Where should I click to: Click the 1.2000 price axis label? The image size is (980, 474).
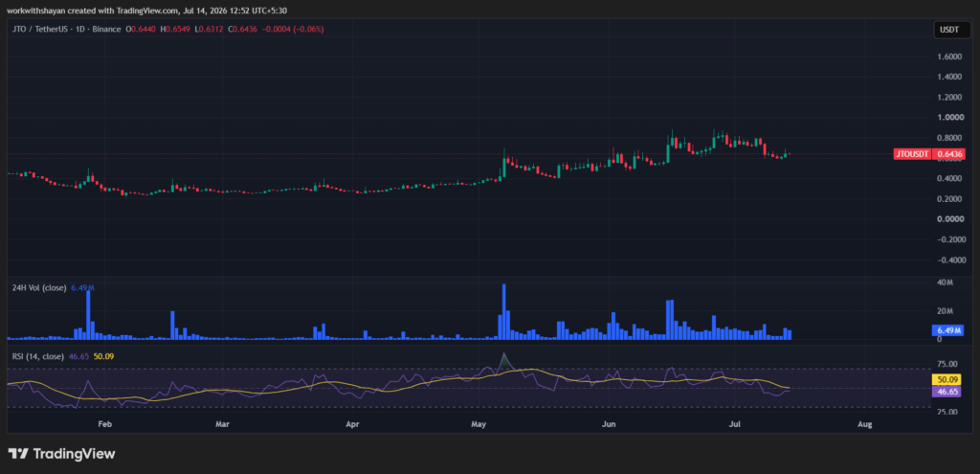948,97
